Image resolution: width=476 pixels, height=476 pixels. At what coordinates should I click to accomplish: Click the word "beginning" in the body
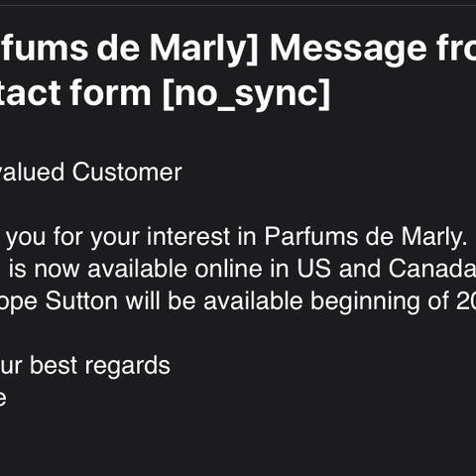point(365,301)
